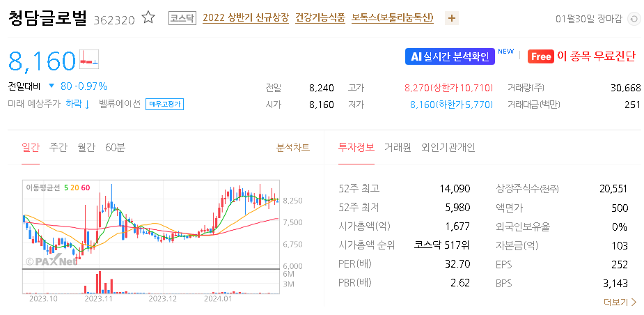Open the 2022 상반기 신규상장 theme link
644x315 pixels.
(246, 18)
